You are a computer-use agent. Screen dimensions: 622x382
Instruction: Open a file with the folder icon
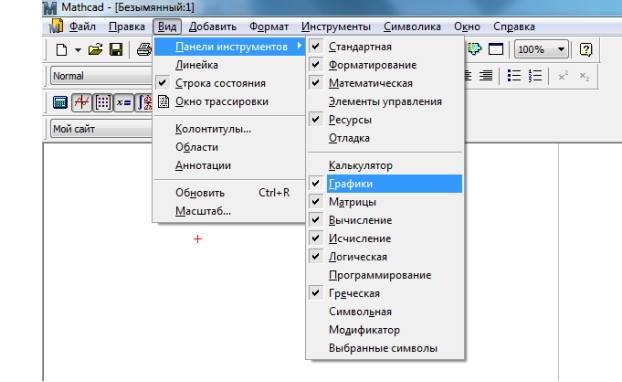tap(95, 50)
